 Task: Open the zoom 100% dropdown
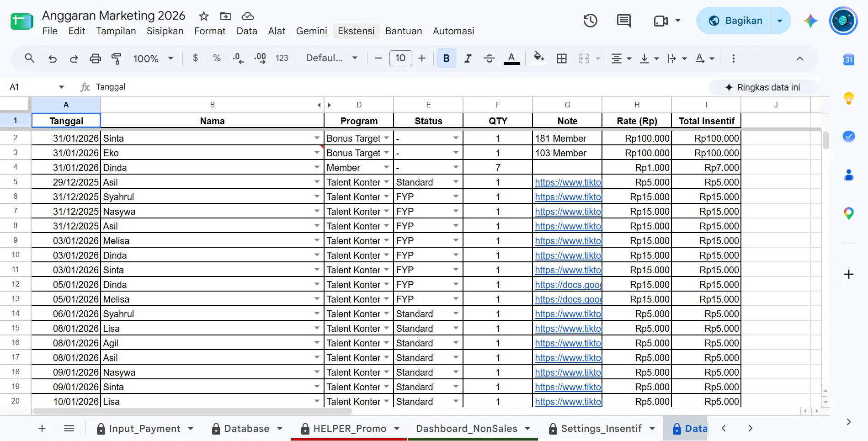(x=153, y=58)
